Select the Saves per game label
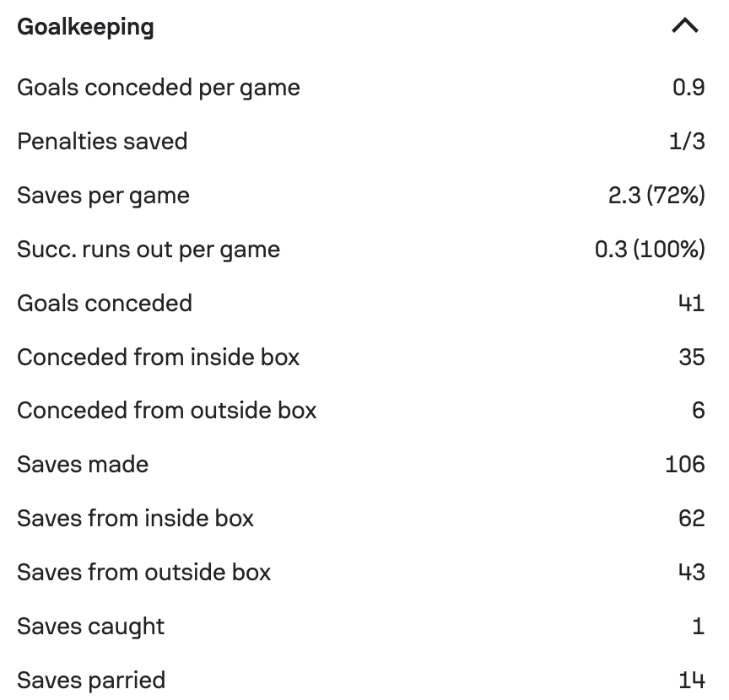Viewport: 729px width, 700px height. 103,196
